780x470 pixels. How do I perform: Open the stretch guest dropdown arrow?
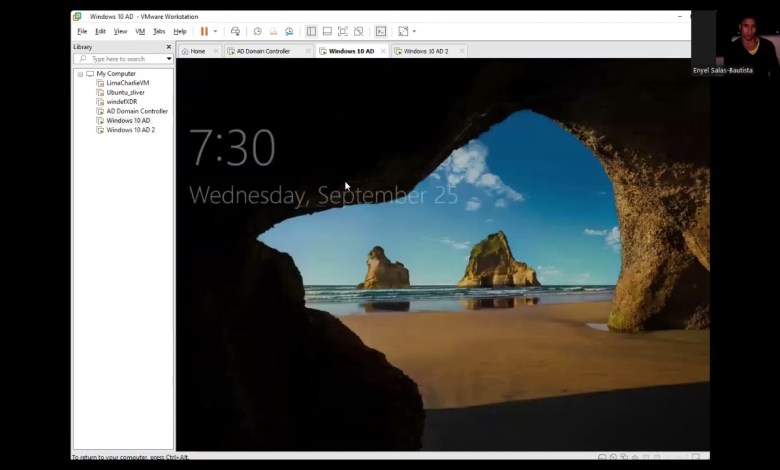(x=414, y=31)
